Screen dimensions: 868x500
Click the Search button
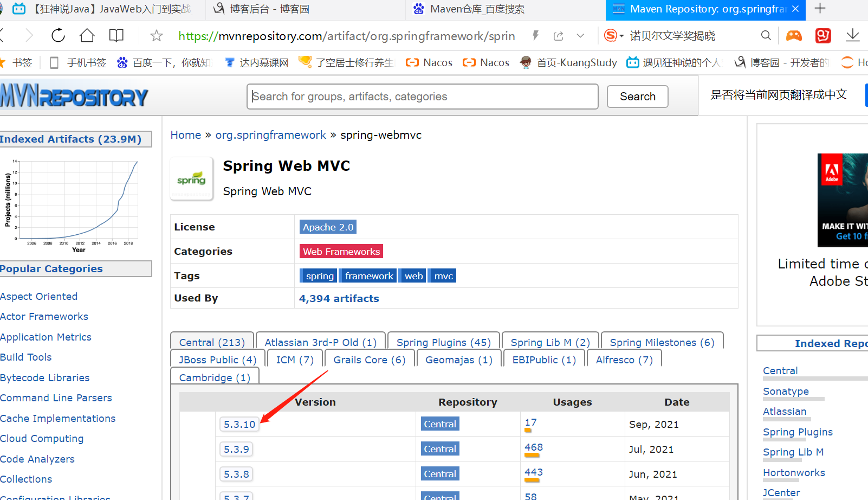637,97
